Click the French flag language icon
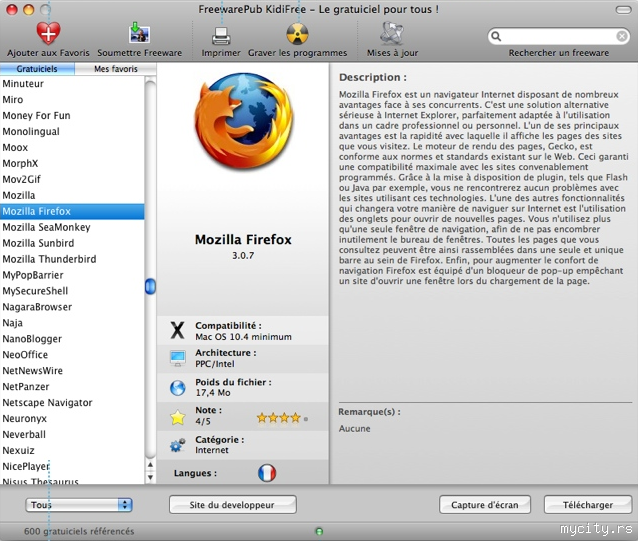Viewport: 638px width, 541px height. (x=267, y=472)
